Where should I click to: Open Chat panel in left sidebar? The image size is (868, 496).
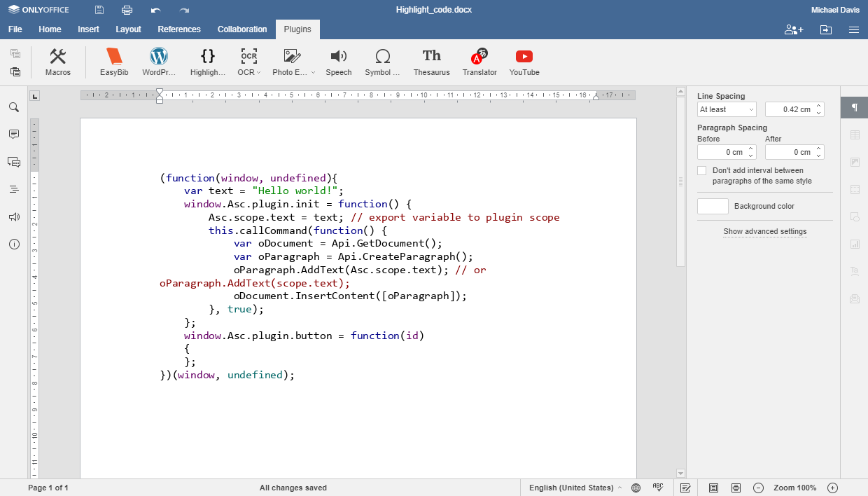pos(14,162)
